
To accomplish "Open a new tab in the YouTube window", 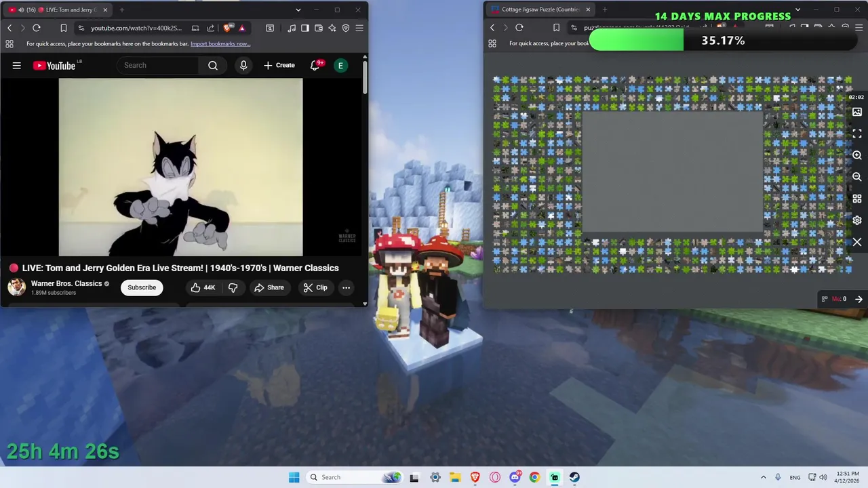I will click(122, 9).
